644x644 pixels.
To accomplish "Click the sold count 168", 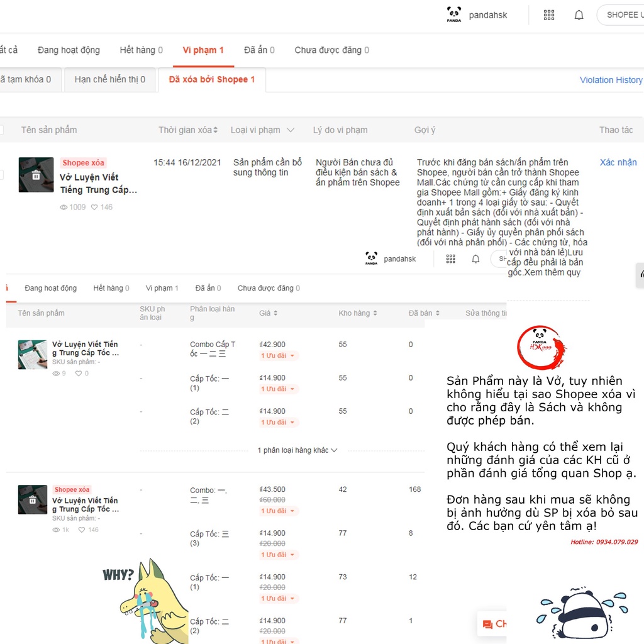I will (415, 489).
